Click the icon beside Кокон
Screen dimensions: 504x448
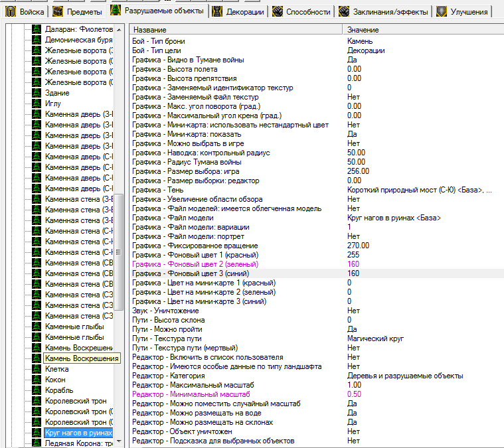coord(37,380)
